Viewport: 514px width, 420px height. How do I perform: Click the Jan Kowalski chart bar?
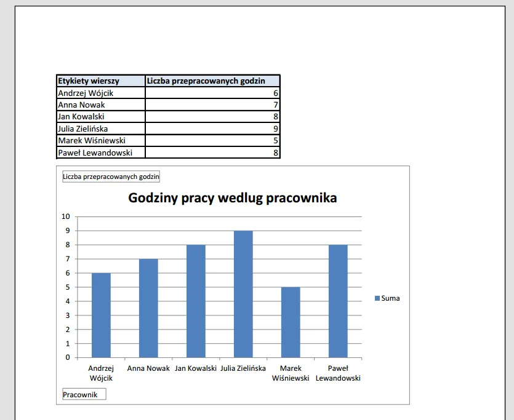point(196,301)
